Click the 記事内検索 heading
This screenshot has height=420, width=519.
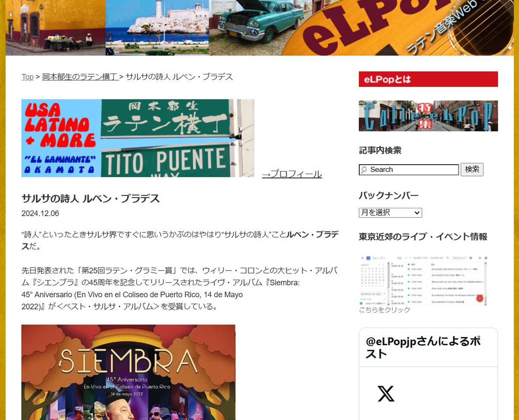click(x=380, y=150)
